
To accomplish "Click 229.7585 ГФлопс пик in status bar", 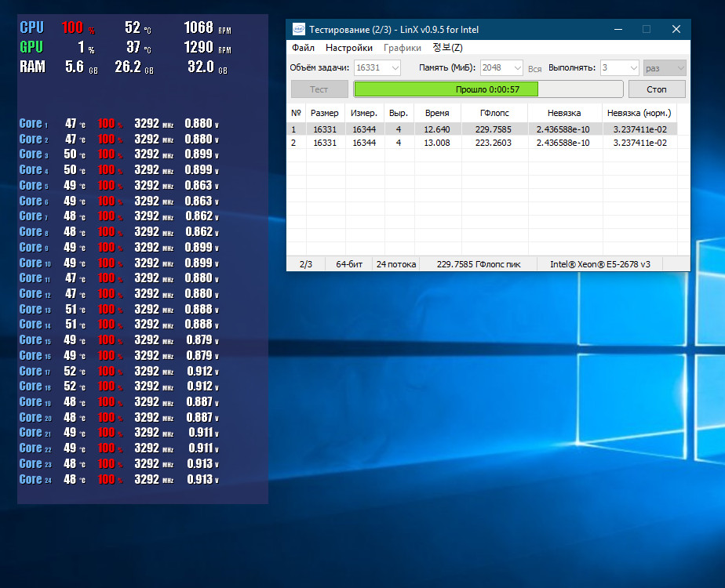I will (x=479, y=264).
